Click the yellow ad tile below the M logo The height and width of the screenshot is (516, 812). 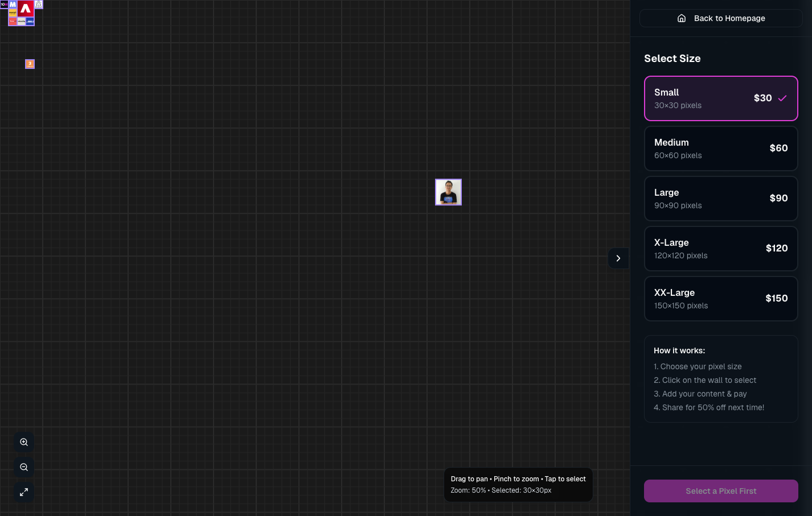click(x=13, y=13)
